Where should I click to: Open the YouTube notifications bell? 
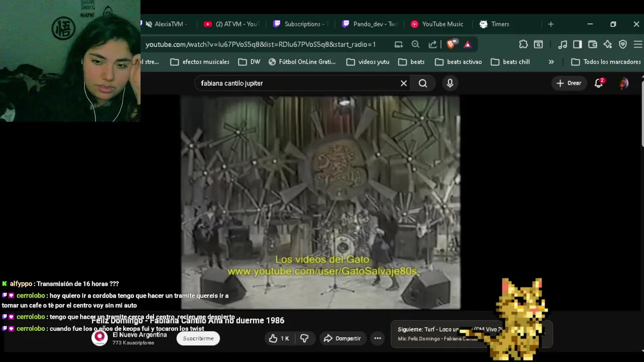point(599,83)
